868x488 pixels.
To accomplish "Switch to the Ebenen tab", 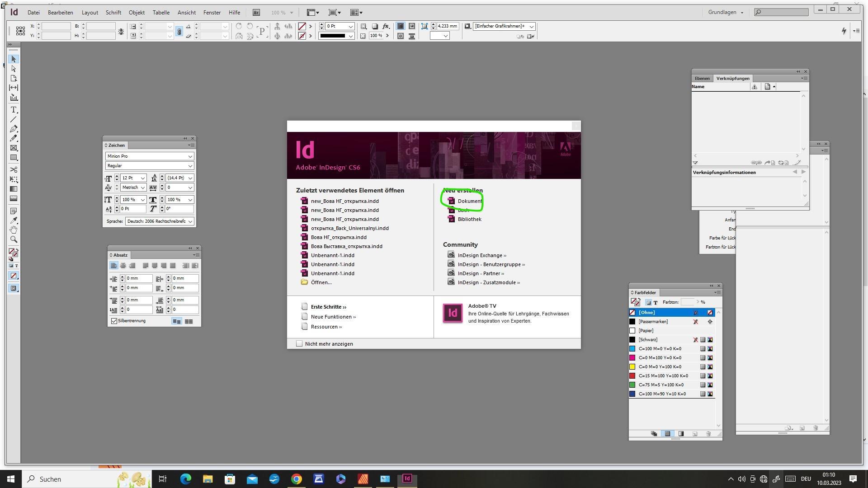I will tap(702, 79).
